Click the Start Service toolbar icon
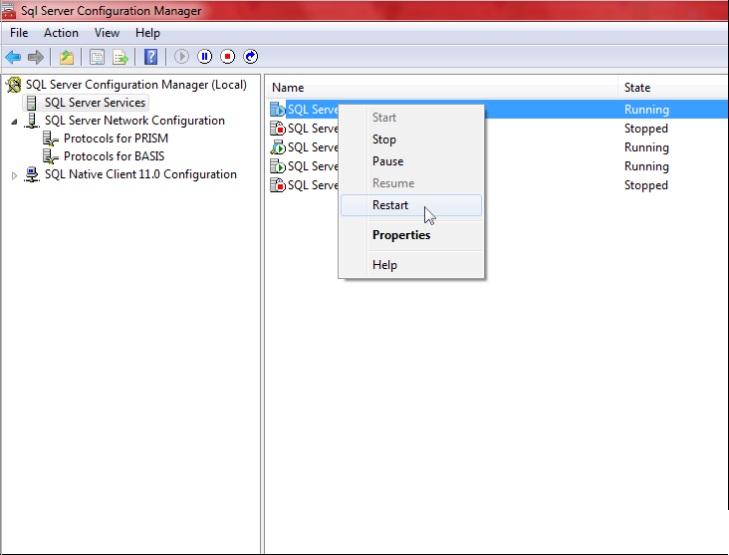Screen dimensions: 729x555 [181, 57]
